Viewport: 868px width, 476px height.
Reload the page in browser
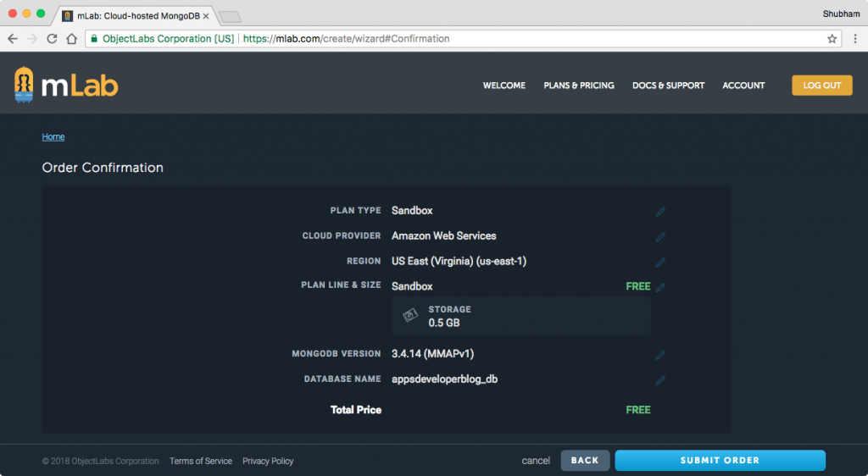(53, 39)
